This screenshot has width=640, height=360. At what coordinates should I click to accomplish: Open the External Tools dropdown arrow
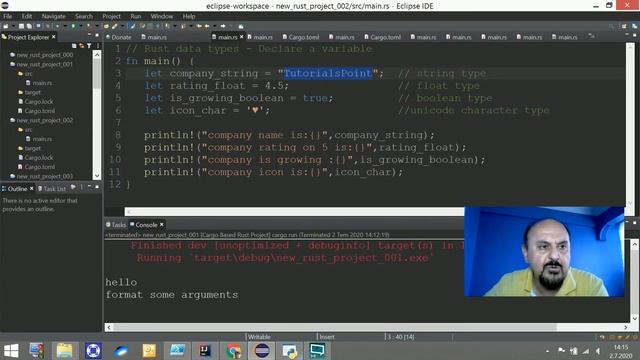(96, 26)
